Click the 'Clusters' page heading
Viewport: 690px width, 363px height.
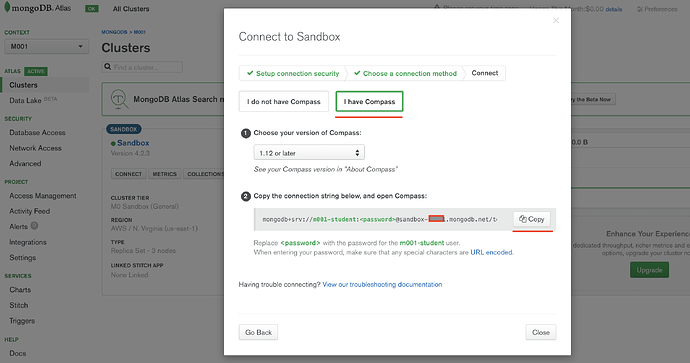click(x=126, y=48)
